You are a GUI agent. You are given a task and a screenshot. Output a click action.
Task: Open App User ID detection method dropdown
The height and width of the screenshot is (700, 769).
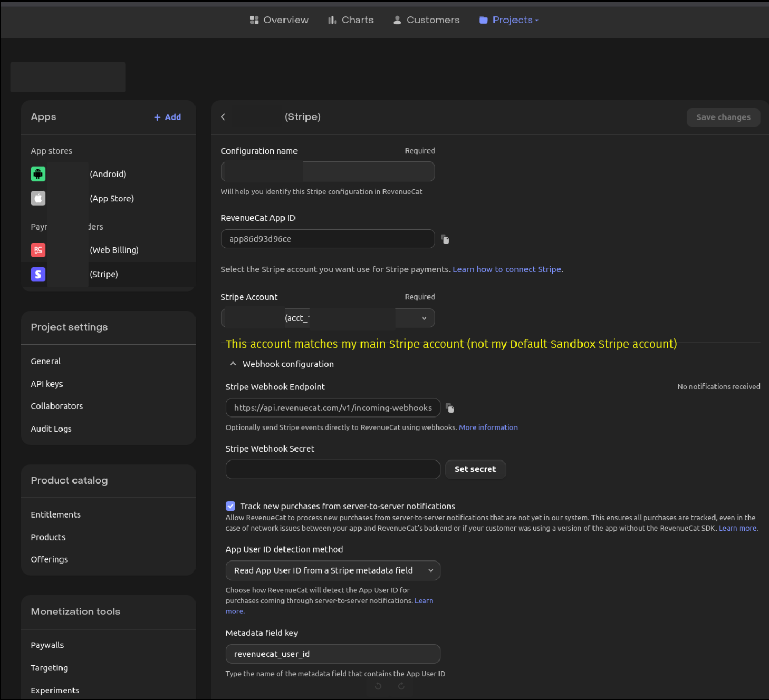[x=333, y=570]
